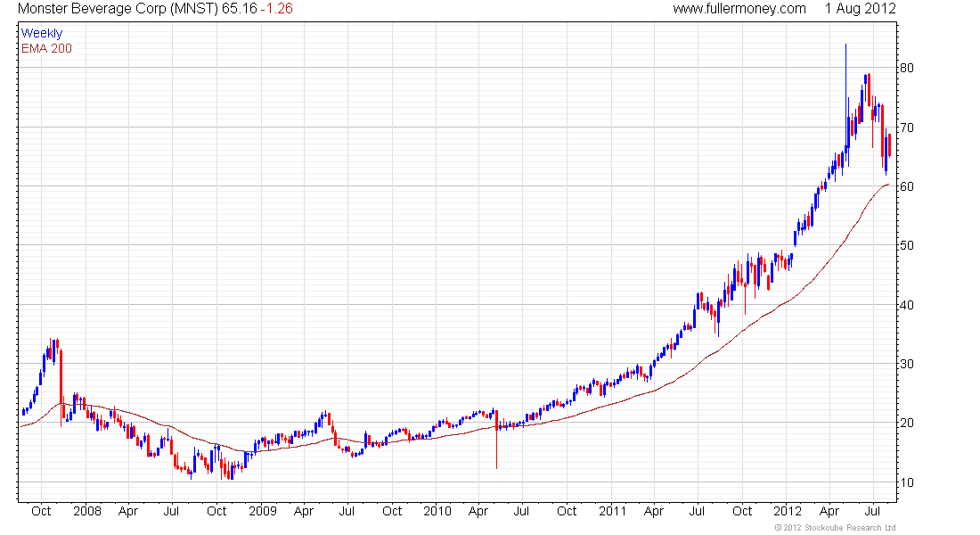Click the Stockcube Research Ltd copyright text
The height and width of the screenshot is (535, 980).
[x=835, y=528]
